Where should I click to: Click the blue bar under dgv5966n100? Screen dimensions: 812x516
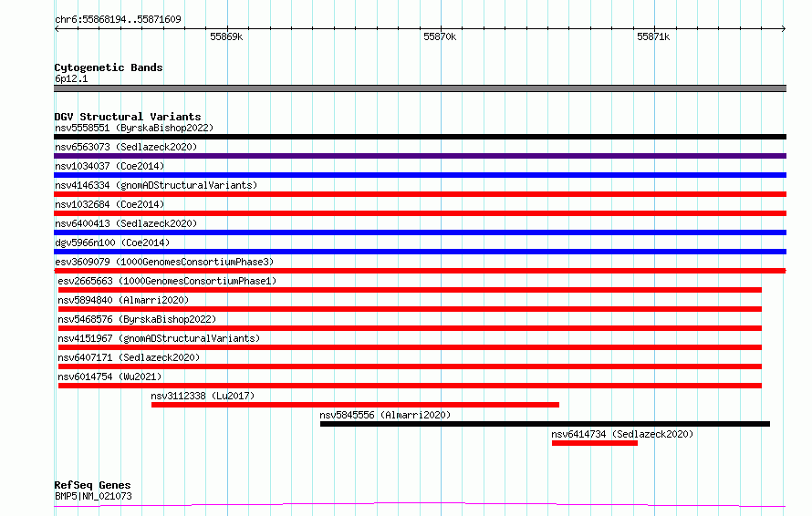pos(420,252)
